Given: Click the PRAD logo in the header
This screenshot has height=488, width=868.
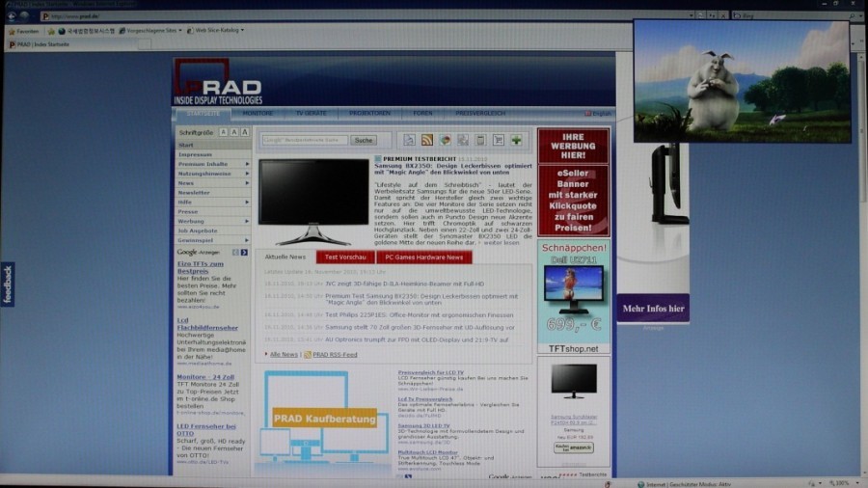Looking at the screenshot, I should coord(217,82).
